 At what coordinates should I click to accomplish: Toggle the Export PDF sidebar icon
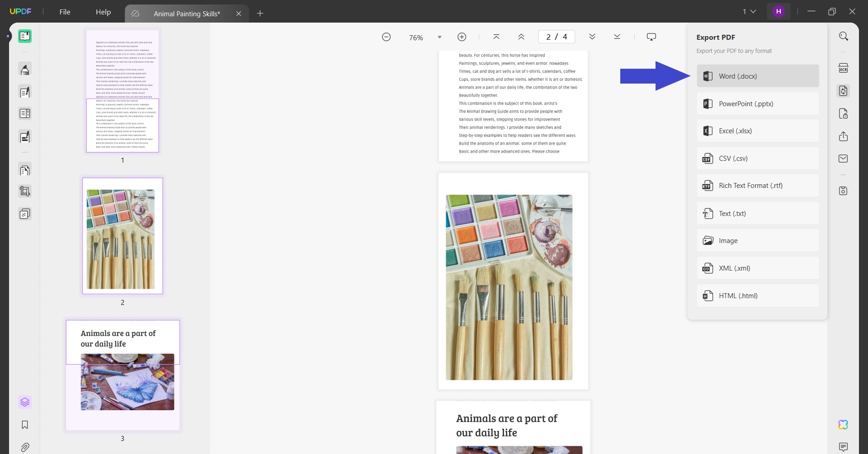(x=844, y=91)
